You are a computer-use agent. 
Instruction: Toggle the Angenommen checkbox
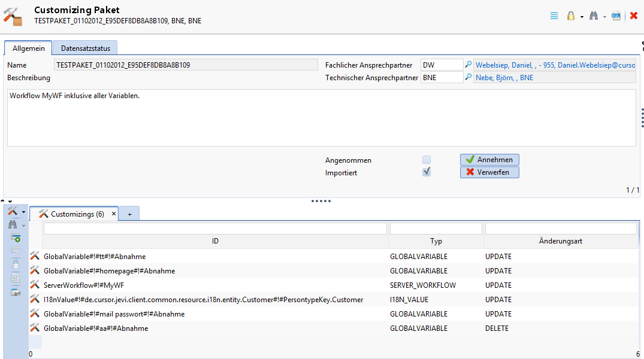[x=427, y=160]
